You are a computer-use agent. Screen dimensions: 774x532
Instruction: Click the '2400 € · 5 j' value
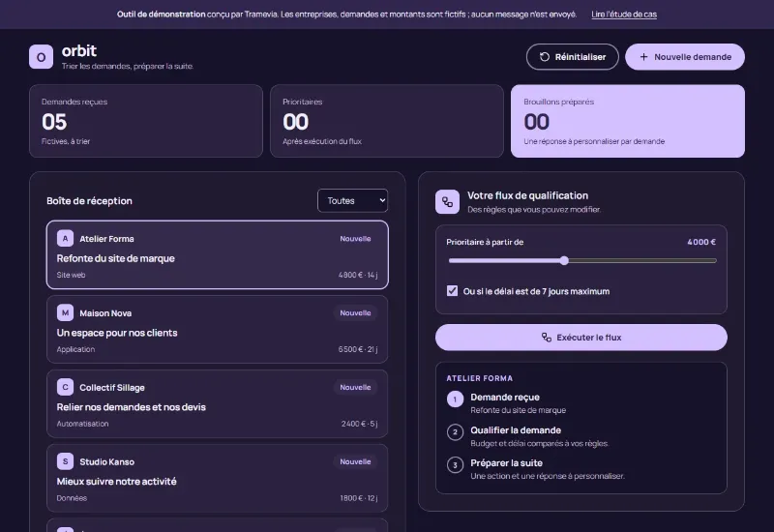359,424
